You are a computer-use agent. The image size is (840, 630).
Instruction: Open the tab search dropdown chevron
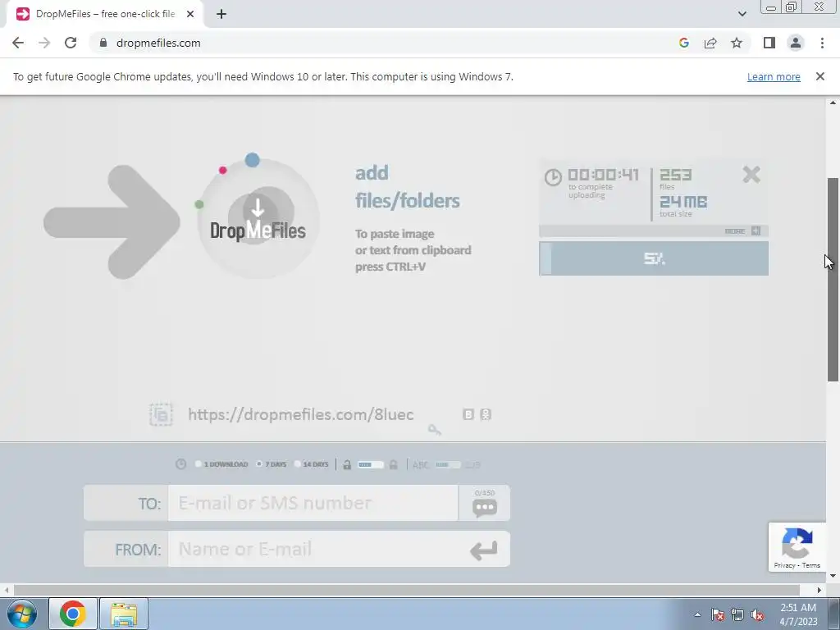[x=742, y=14]
